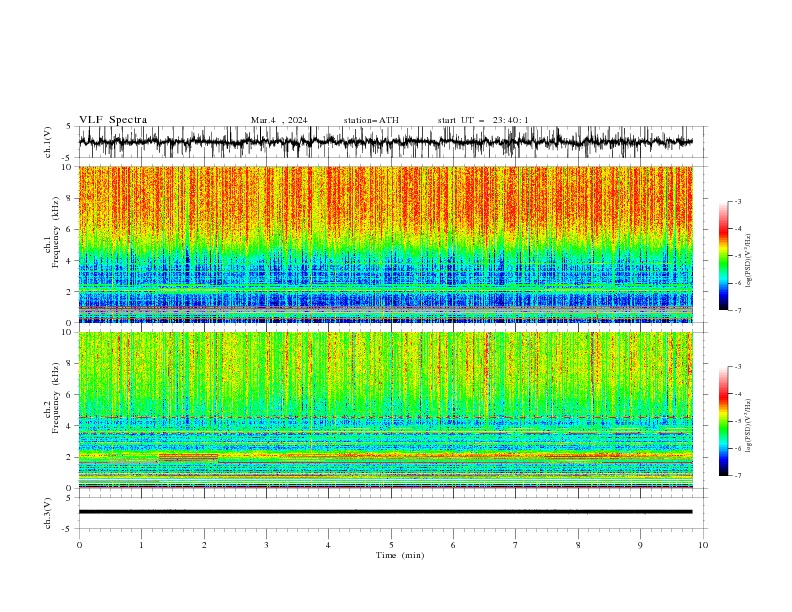
Task: Click time axis tick label "9"
Action: click(x=640, y=545)
